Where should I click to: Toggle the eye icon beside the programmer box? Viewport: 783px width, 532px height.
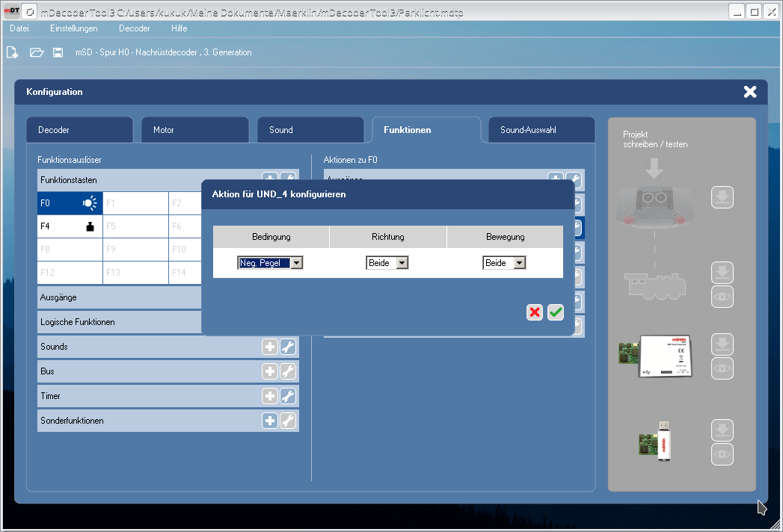click(x=722, y=368)
